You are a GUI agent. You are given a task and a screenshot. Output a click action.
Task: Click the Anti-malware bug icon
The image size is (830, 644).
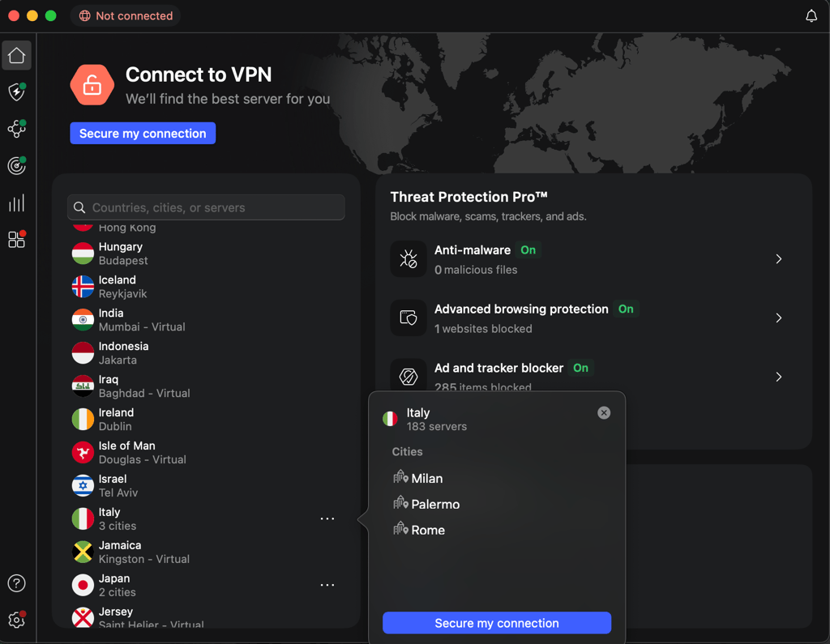pos(409,258)
